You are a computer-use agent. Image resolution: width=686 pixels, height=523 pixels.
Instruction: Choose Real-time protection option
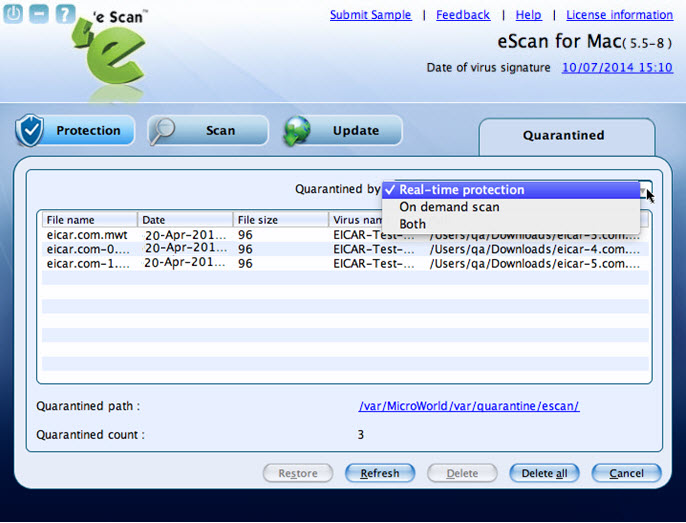[x=511, y=190]
